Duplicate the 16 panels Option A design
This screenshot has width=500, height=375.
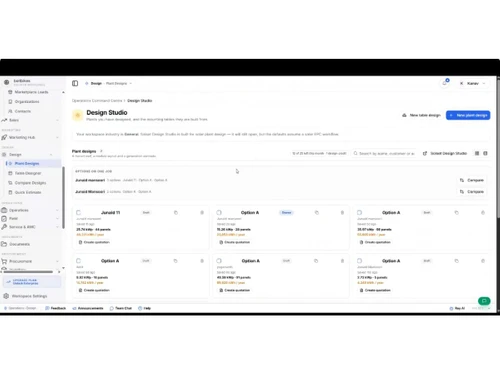[x=176, y=261]
